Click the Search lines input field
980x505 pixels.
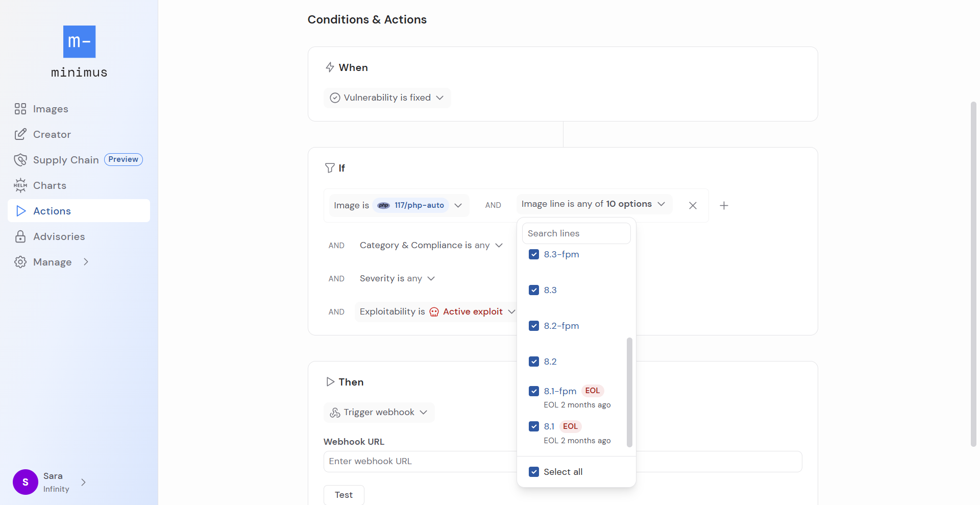pos(576,233)
